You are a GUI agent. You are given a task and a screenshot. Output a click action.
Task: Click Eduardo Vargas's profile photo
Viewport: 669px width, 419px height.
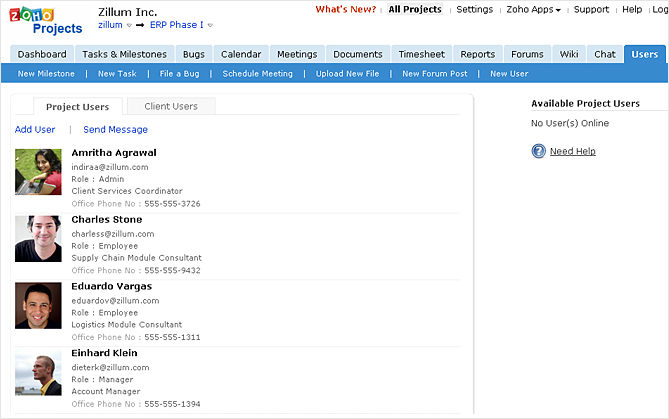38,306
